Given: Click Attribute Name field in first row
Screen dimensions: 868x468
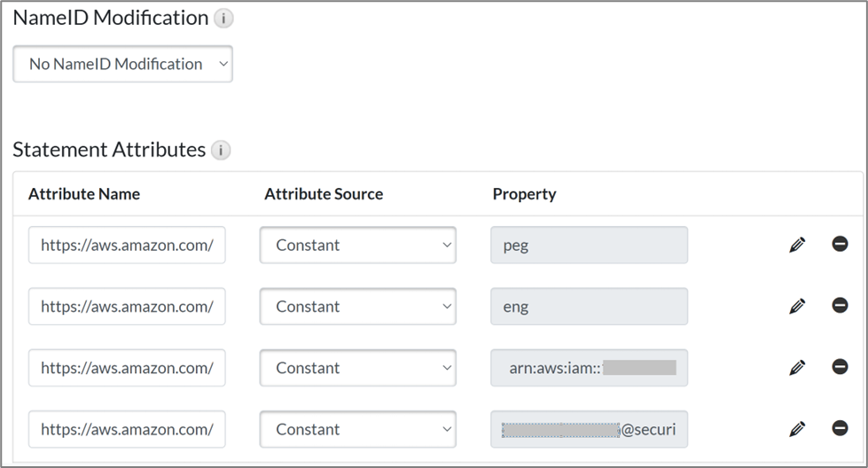Looking at the screenshot, I should (x=127, y=246).
